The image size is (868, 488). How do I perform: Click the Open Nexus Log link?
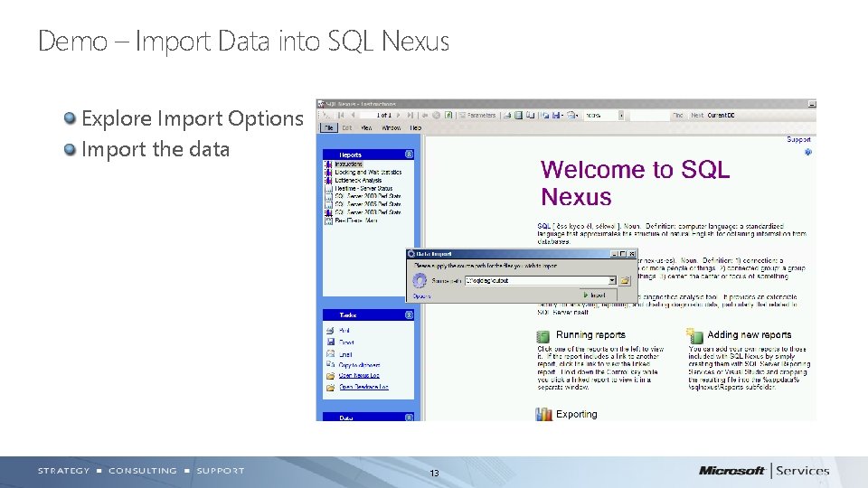point(359,376)
